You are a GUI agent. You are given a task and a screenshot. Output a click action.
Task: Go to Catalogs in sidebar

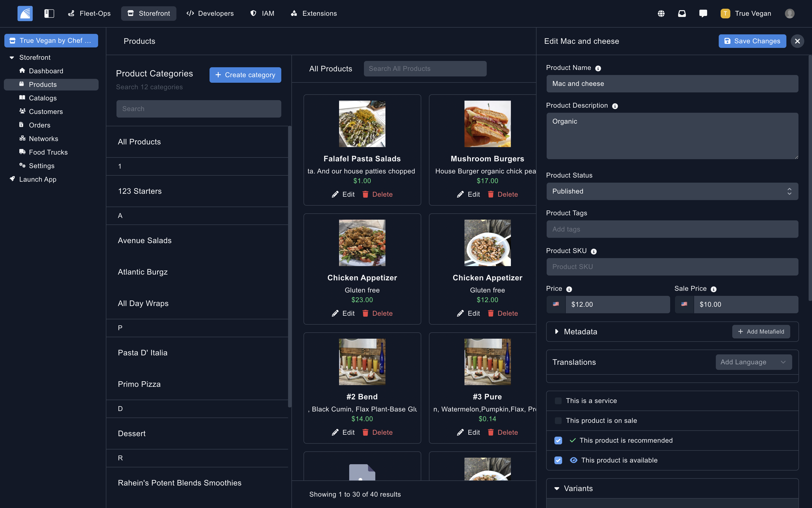pos(51,98)
